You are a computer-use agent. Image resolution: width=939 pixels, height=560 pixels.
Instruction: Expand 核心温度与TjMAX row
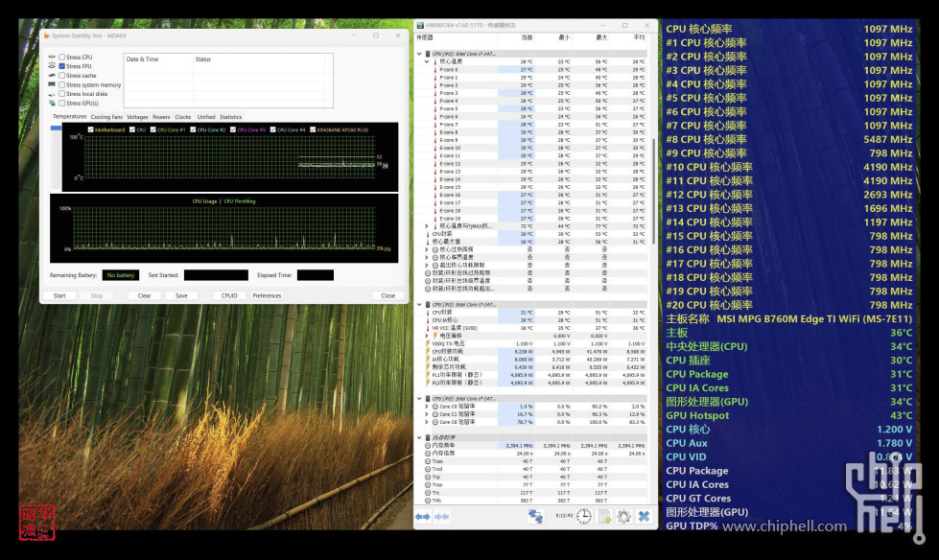click(427, 226)
